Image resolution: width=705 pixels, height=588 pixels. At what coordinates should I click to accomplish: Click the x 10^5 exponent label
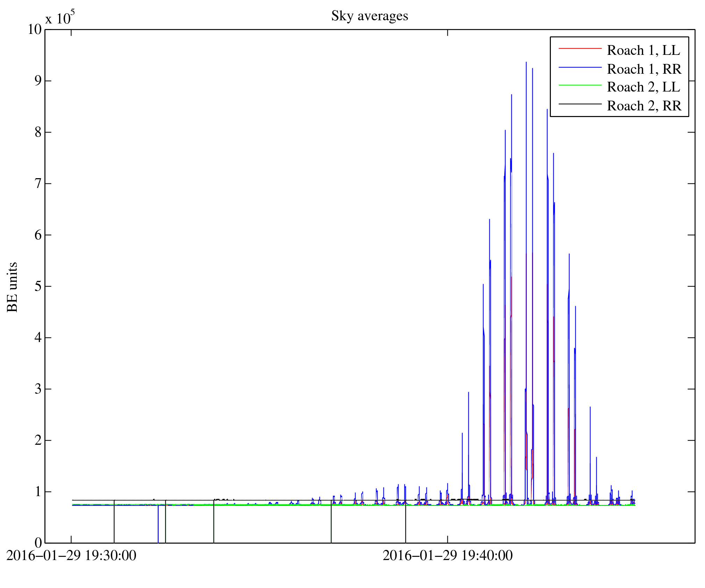(x=60, y=17)
